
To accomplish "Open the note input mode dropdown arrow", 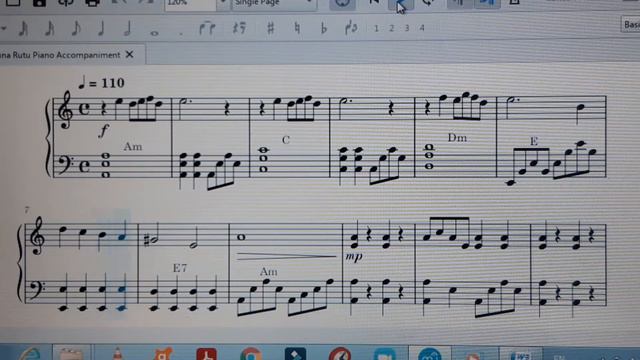I will point(3,29).
